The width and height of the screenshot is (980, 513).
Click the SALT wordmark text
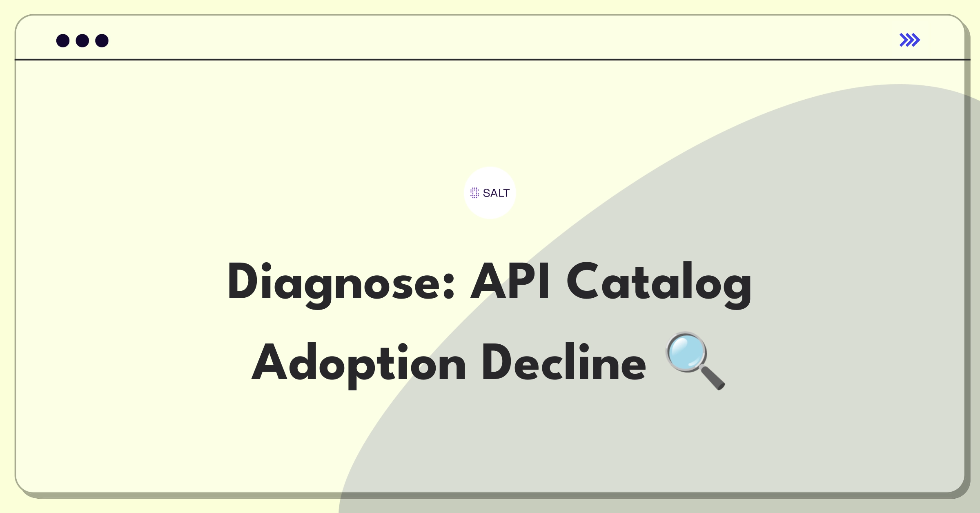point(496,193)
